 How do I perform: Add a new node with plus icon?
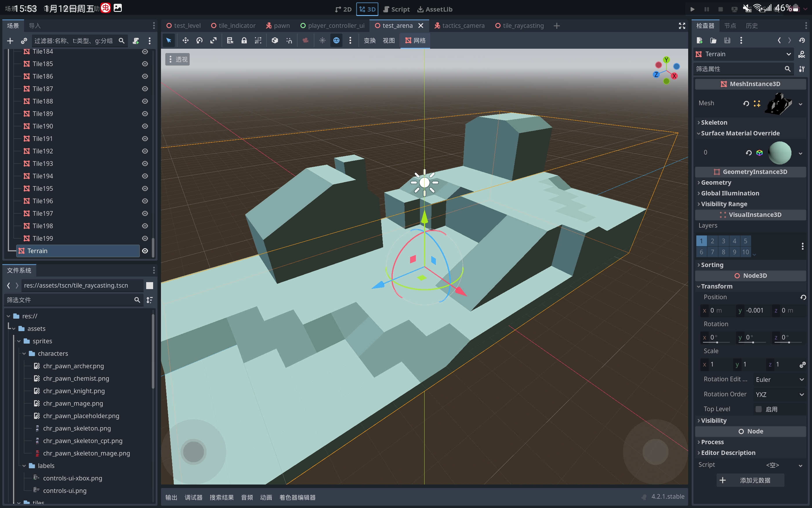tap(10, 41)
